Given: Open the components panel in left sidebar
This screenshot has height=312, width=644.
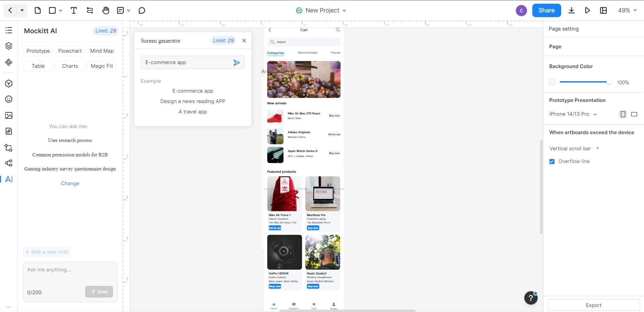Looking at the screenshot, I should tap(9, 62).
